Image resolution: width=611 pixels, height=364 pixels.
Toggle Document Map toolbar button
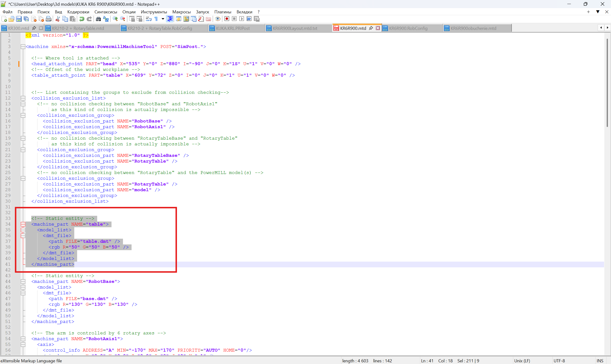186,19
